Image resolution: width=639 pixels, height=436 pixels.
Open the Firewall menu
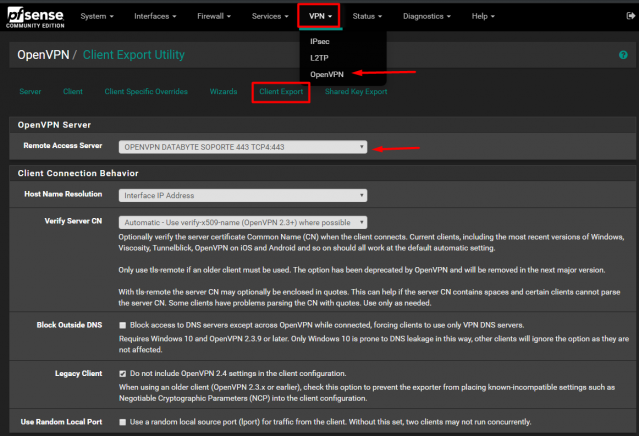pos(214,16)
